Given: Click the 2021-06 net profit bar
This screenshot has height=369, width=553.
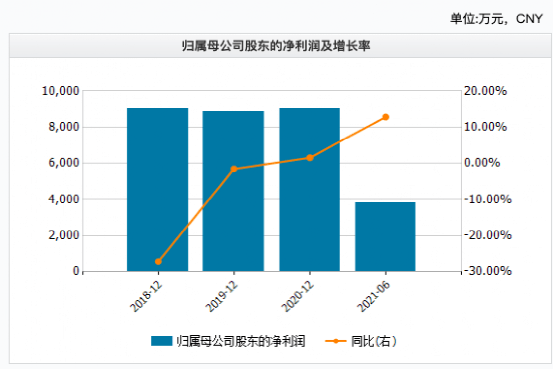Looking at the screenshot, I should (385, 237).
